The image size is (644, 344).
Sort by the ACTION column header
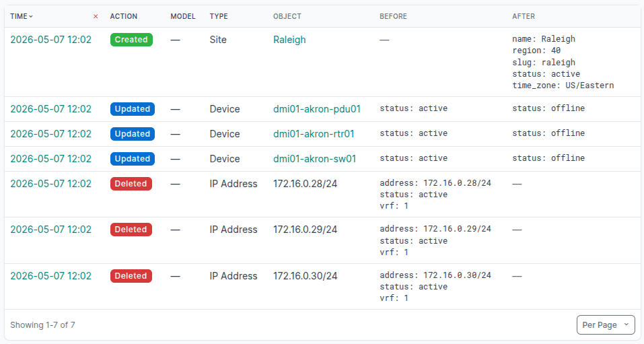click(x=124, y=16)
